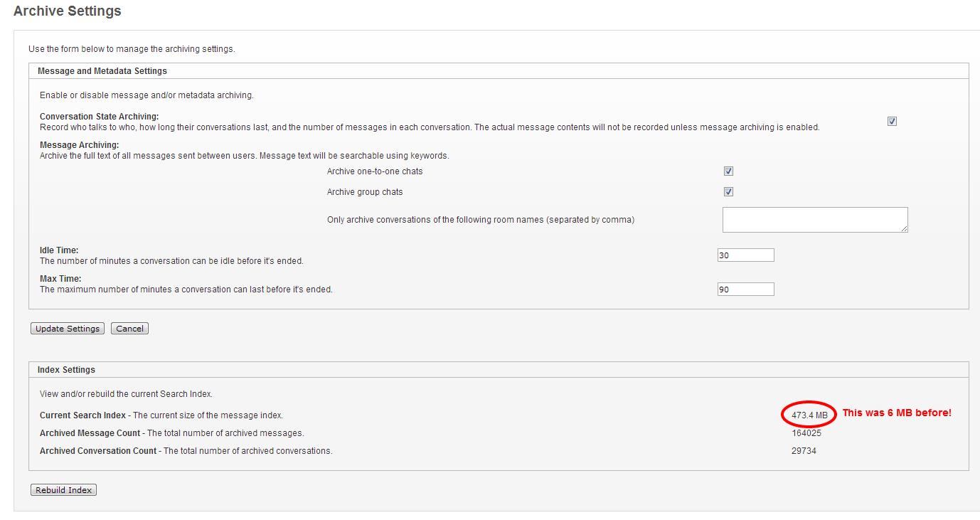Click the Cancel button
Screen dimensions: 980x520
(129, 329)
